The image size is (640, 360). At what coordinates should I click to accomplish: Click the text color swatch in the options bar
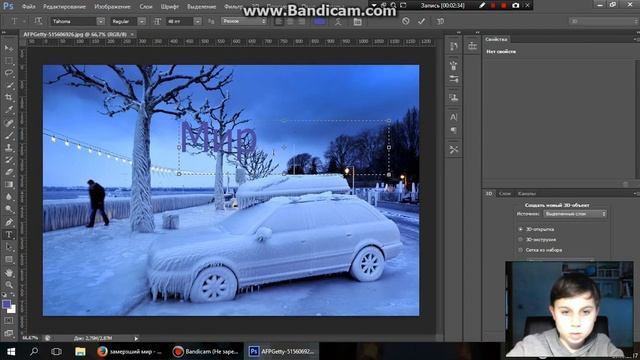[x=320, y=21]
